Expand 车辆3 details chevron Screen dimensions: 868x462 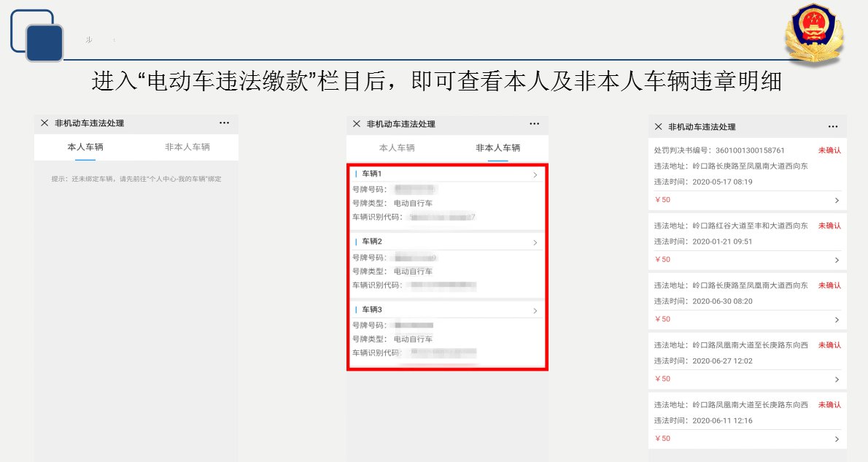535,311
